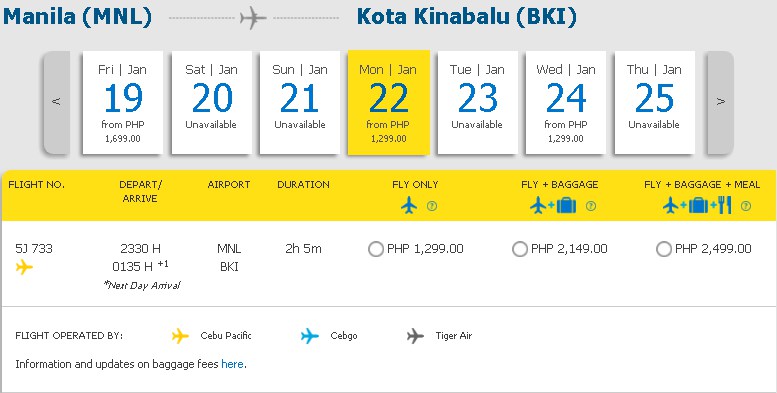Click the yellow Cebu Pacific plane under 5J 733

pos(24,267)
